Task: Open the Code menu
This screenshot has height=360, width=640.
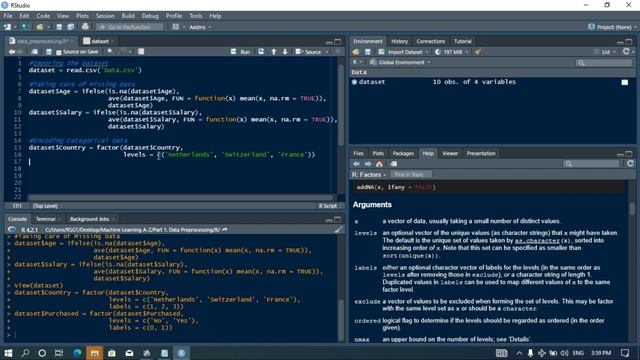Action: click(x=43, y=16)
